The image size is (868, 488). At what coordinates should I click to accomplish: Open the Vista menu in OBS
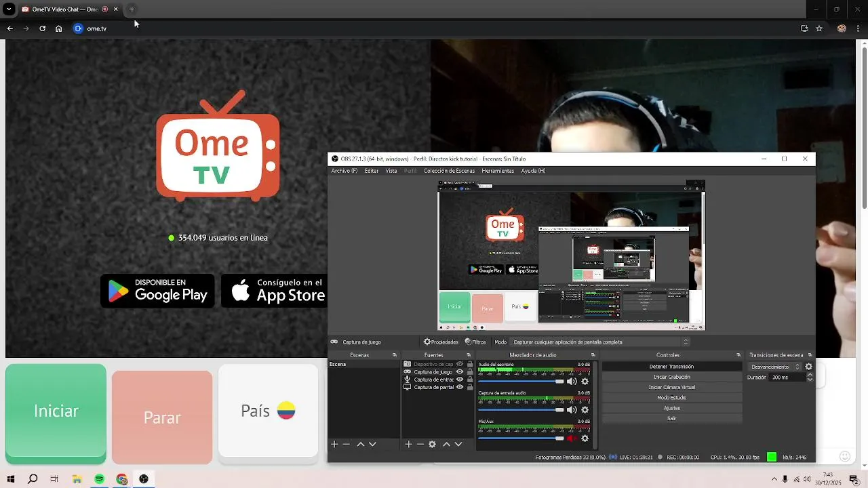pos(391,171)
